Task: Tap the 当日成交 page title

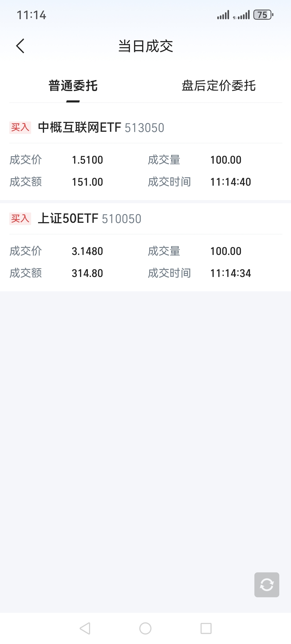Action: tap(146, 46)
